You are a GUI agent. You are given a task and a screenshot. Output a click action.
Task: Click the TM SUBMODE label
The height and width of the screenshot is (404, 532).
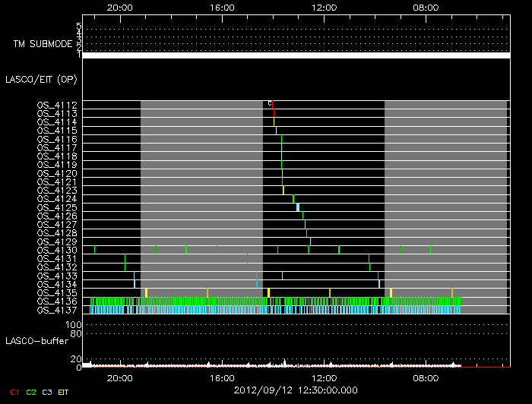pyautogui.click(x=42, y=44)
